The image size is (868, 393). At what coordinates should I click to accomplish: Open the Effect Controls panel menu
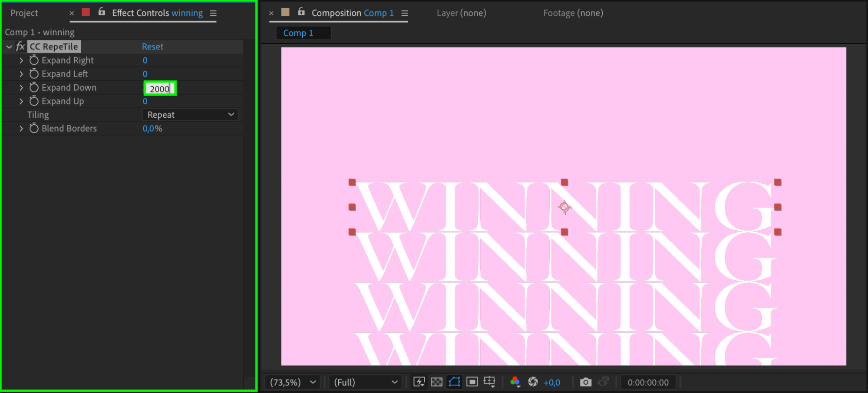[213, 13]
